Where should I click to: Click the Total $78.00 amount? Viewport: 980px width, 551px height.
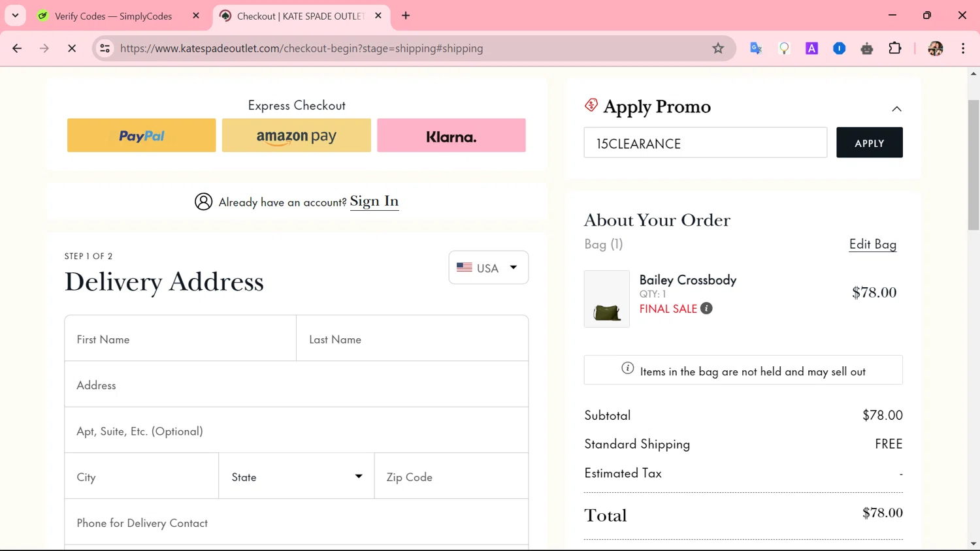click(x=883, y=512)
